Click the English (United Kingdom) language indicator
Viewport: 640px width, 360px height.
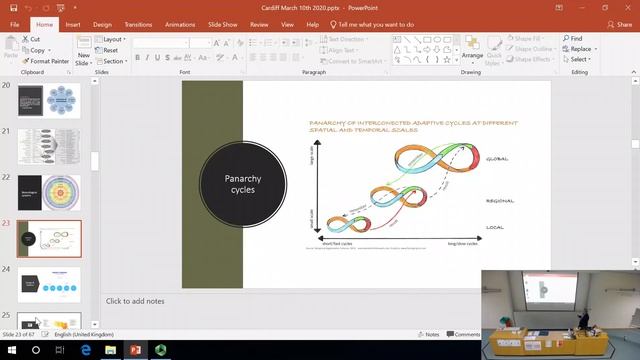[x=84, y=334]
